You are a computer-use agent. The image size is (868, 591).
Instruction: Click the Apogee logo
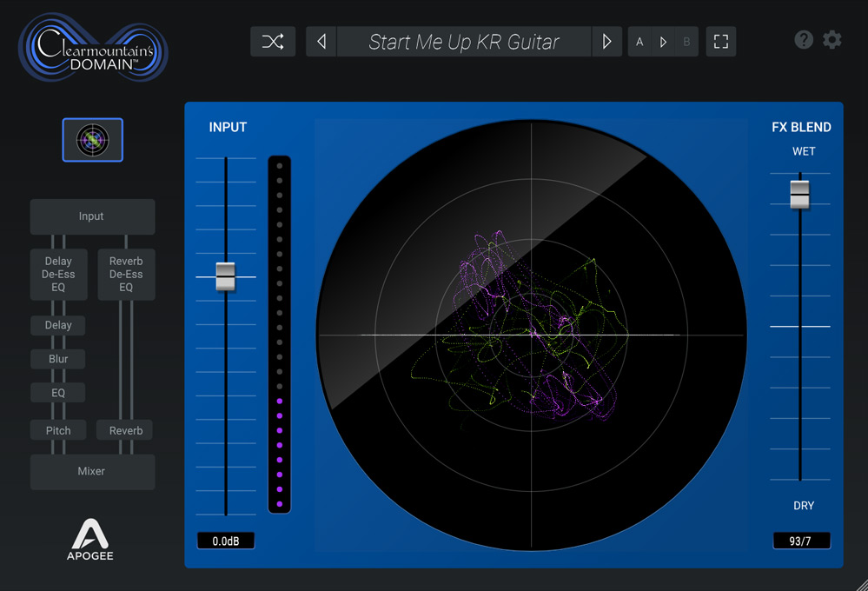coord(91,539)
